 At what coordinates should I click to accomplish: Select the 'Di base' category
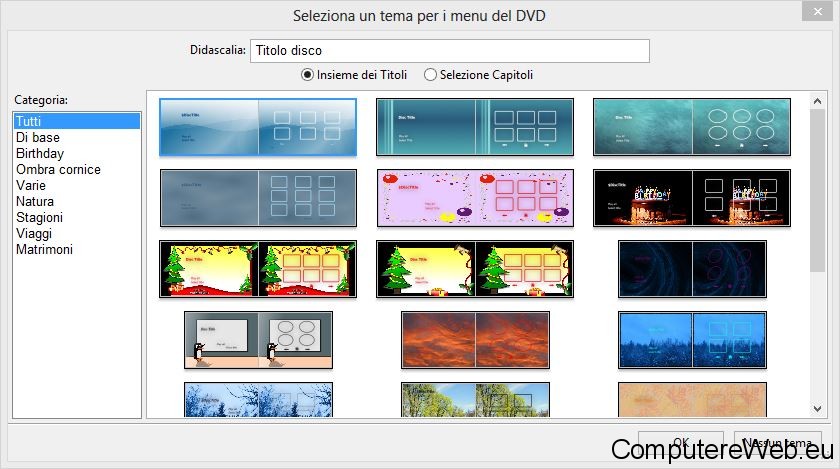pyautogui.click(x=77, y=137)
